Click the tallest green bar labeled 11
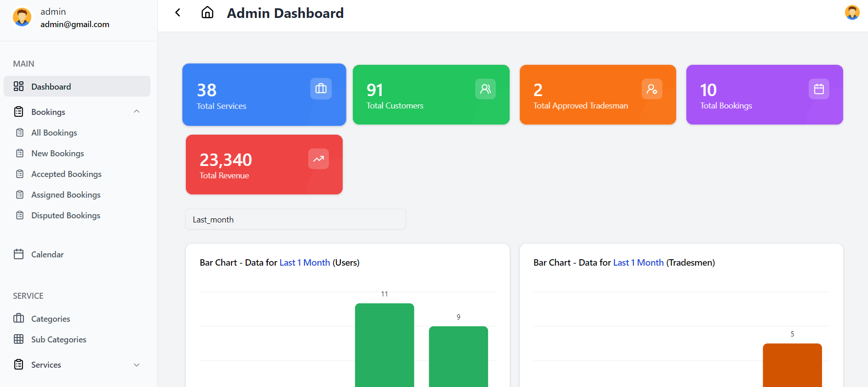 click(384, 345)
